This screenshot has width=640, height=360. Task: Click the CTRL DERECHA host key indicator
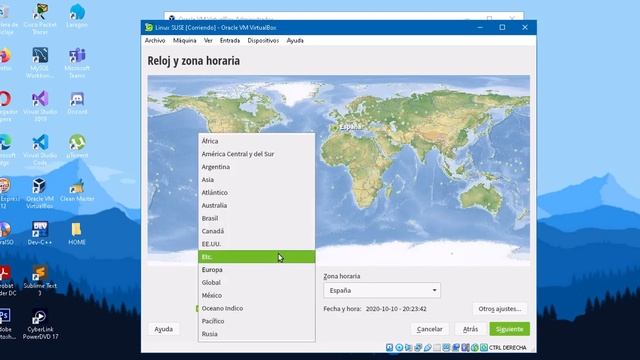click(x=507, y=347)
